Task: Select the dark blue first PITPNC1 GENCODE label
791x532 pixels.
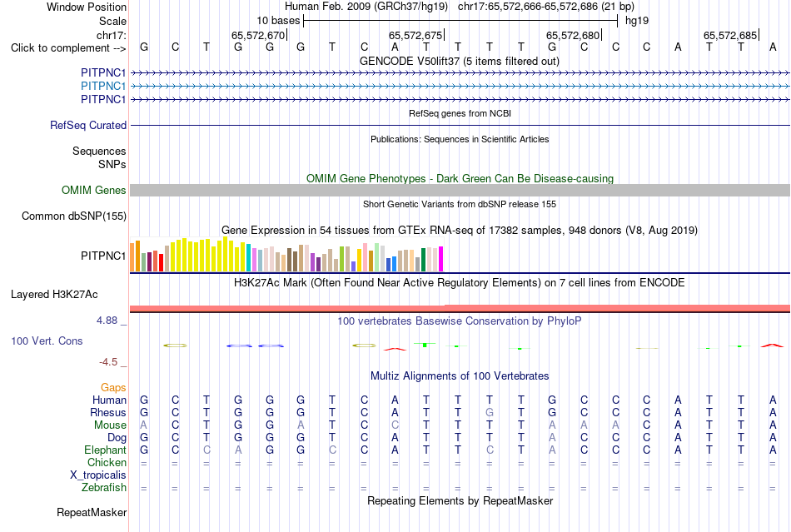Action: point(103,73)
